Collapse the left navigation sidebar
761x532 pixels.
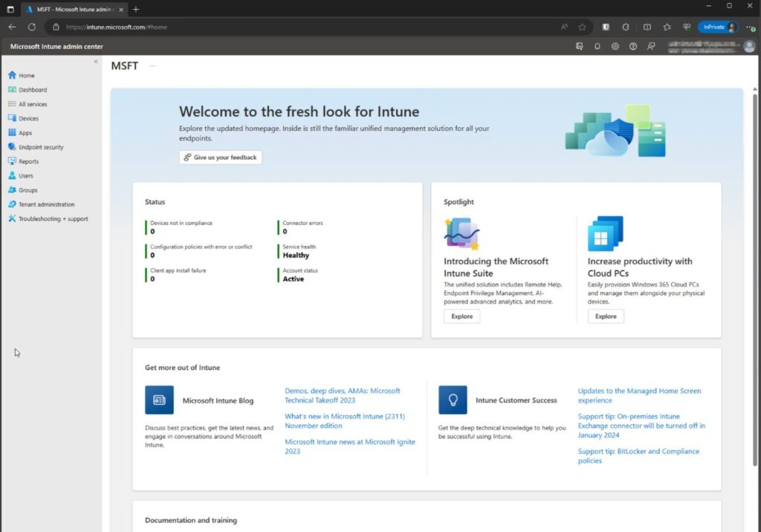pyautogui.click(x=96, y=62)
